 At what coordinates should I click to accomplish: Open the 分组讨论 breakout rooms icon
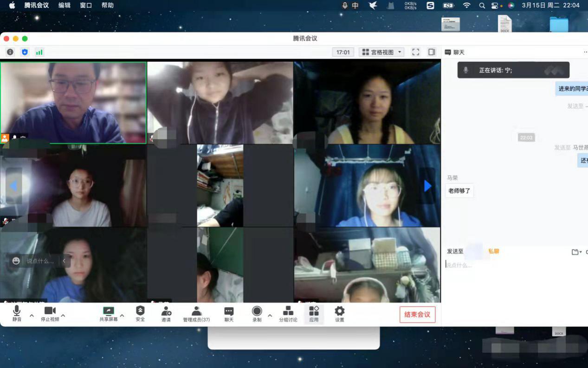288,311
